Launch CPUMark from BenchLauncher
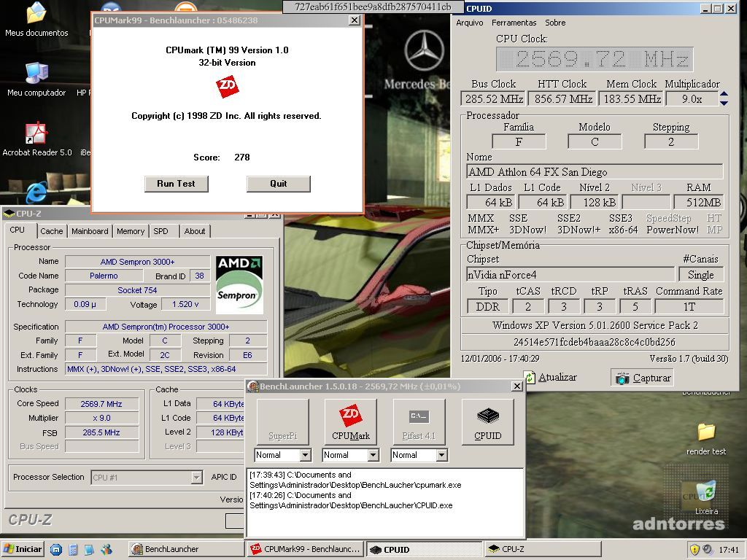The image size is (747, 560). [351, 422]
